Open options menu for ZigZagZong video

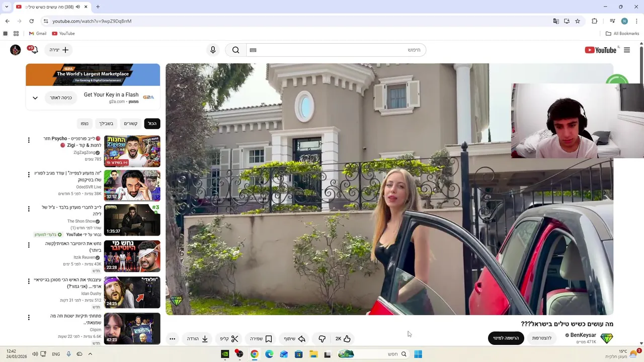click(x=29, y=140)
